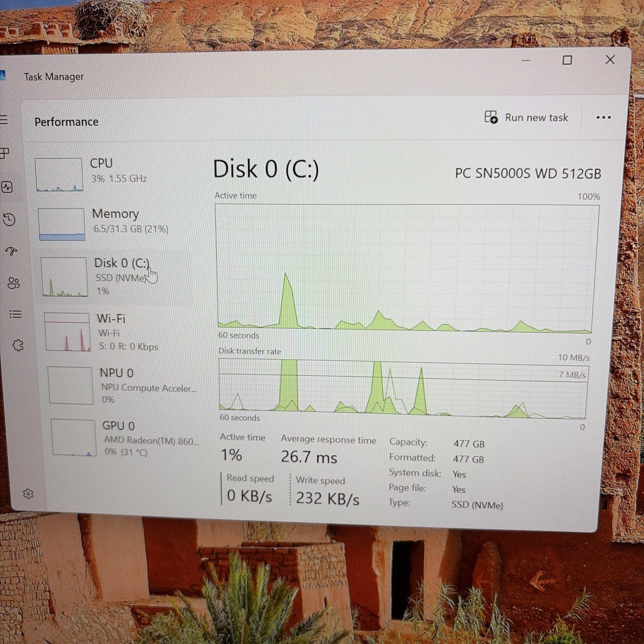Click the '1%' Active time value
The height and width of the screenshot is (644, 644).
click(x=231, y=455)
